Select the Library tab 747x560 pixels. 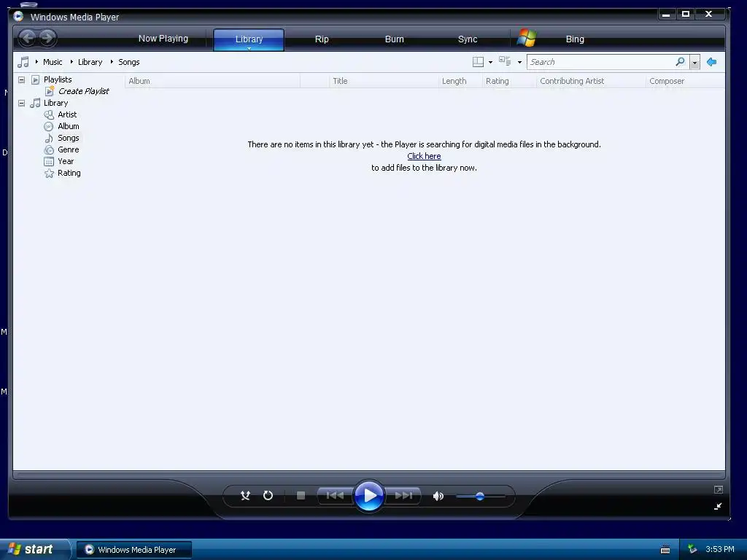tap(249, 39)
